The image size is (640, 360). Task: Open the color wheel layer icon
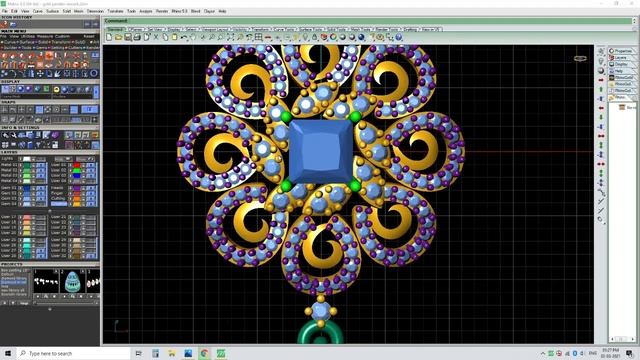333,37
